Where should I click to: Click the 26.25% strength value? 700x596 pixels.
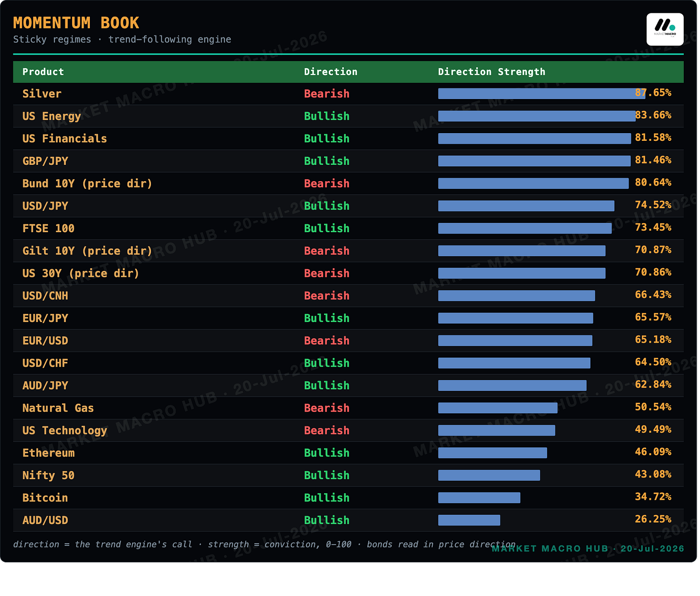pyautogui.click(x=653, y=519)
